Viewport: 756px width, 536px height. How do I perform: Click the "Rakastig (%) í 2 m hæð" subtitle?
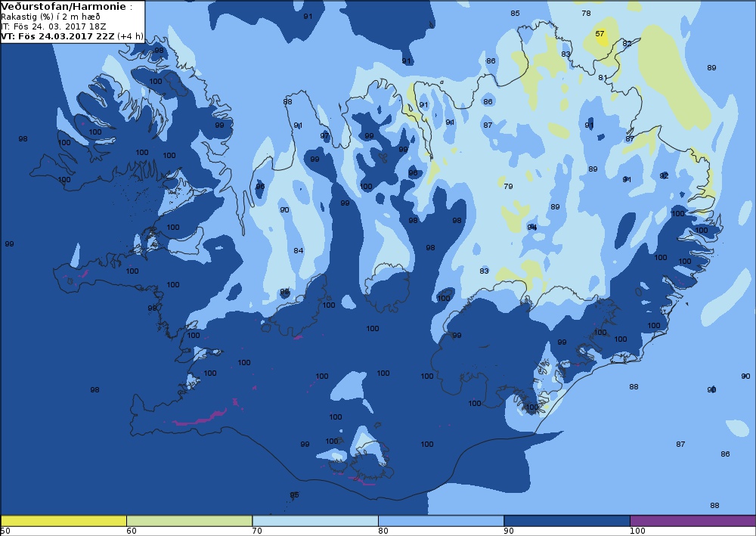pyautogui.click(x=51, y=17)
